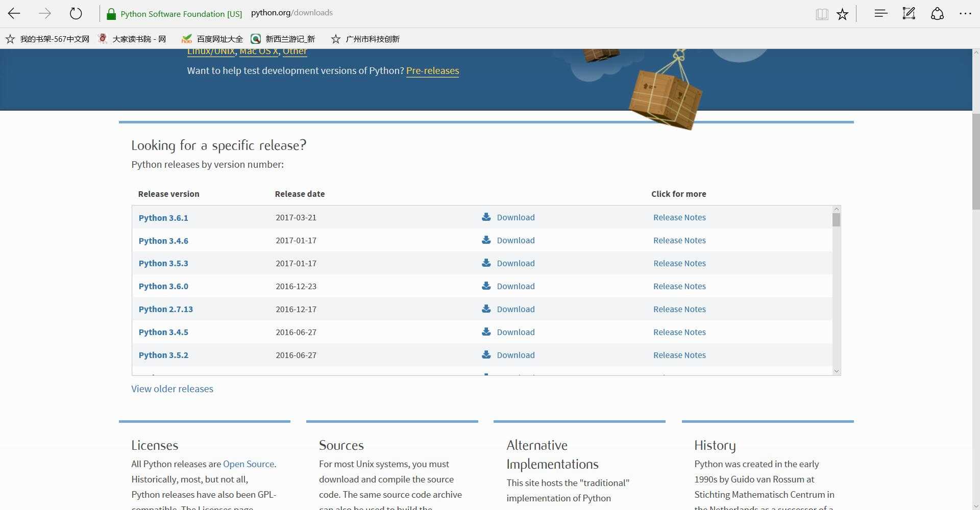The width and height of the screenshot is (980, 510).
Task: Click download icon for Python 3.5.2
Action: tap(486, 354)
